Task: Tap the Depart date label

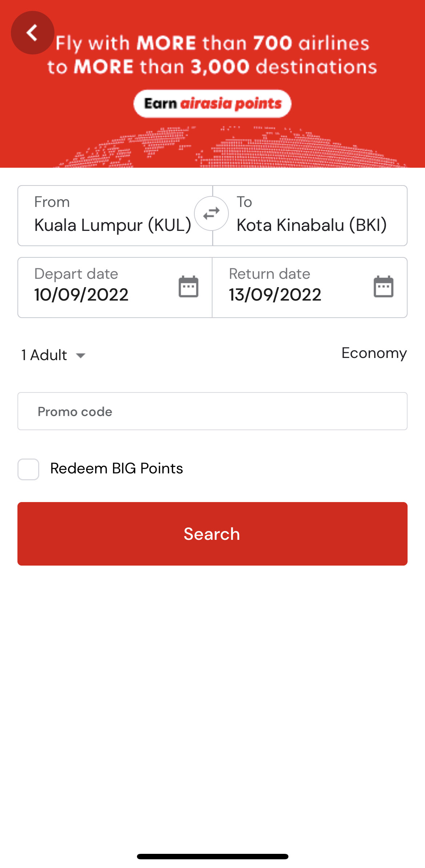Action: 76,274
